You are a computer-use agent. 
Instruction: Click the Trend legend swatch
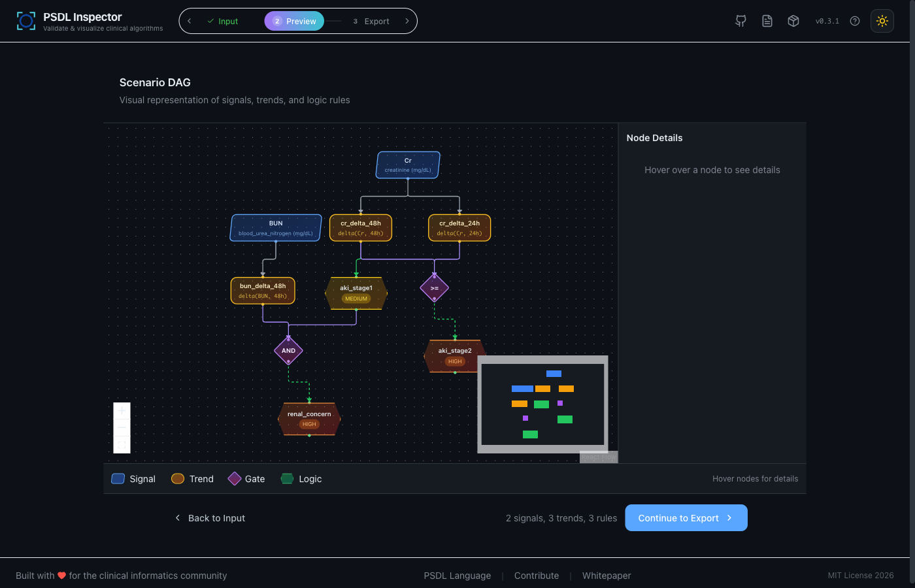tap(178, 479)
